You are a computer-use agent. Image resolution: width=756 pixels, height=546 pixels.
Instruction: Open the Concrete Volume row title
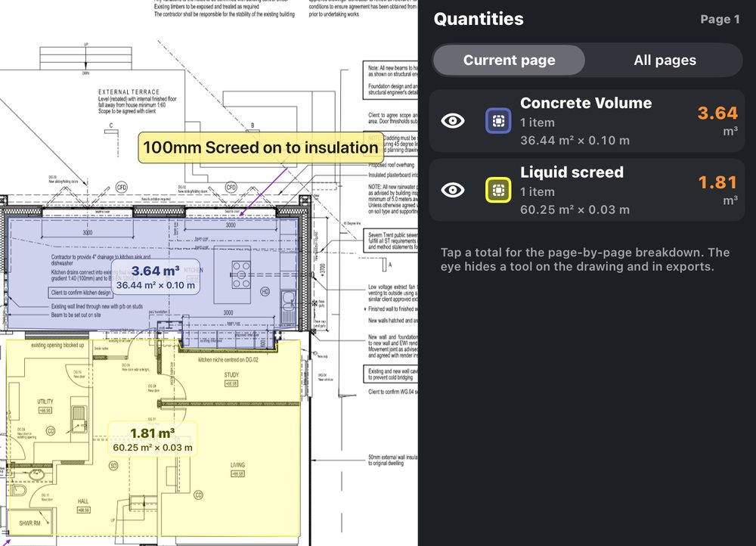pyautogui.click(x=586, y=103)
